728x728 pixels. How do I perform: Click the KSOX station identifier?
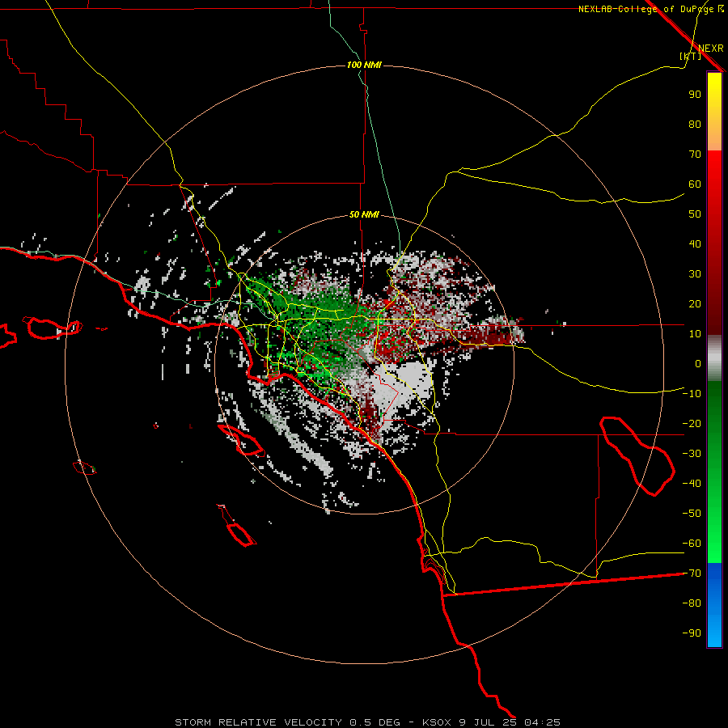[437, 722]
